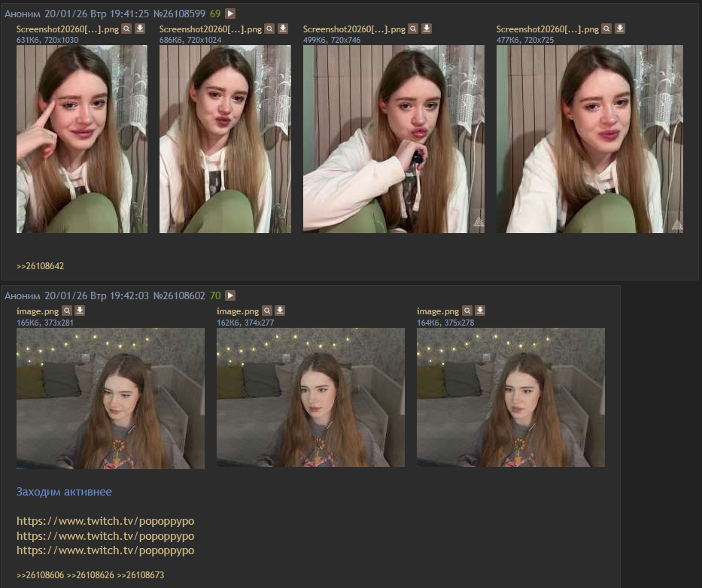Screen dimensions: 702x588
Task: Open post menu arrow for №26108599
Action: click(x=230, y=14)
